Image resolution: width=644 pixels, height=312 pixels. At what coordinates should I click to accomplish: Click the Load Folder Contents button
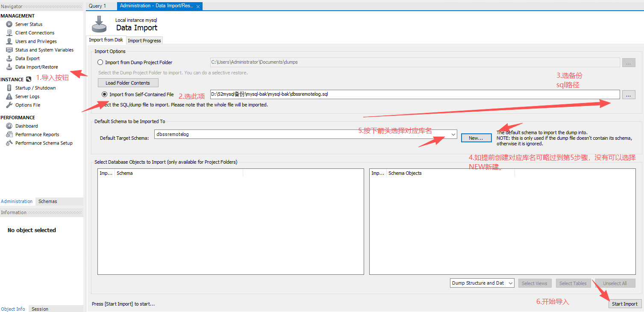[x=128, y=83]
